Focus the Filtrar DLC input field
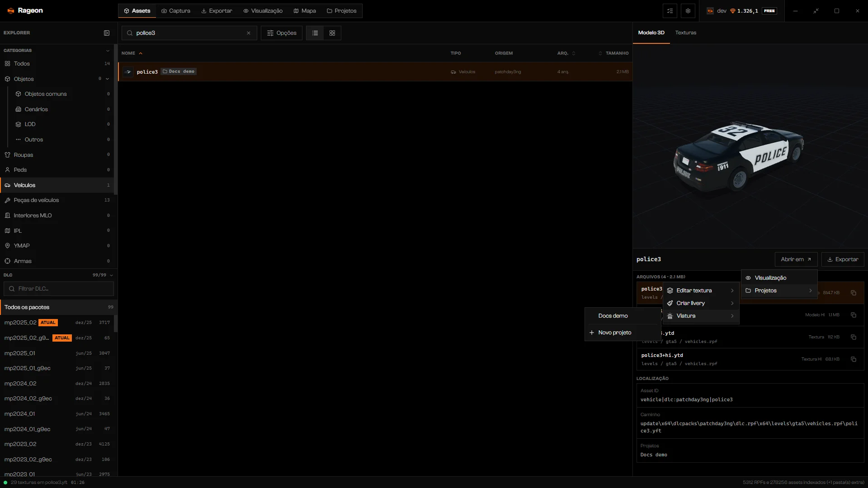 pos(59,289)
